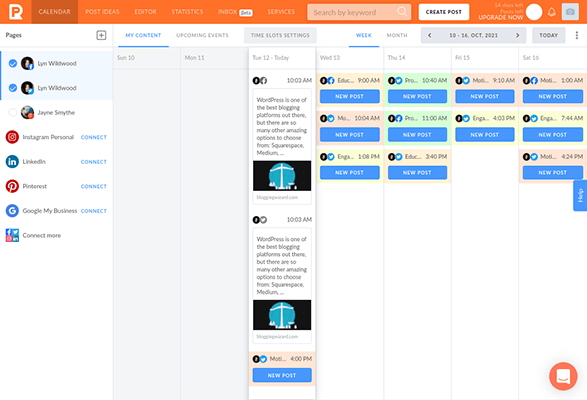Open the PromoRepublic logo home
The height and width of the screenshot is (400, 587).
(16, 12)
